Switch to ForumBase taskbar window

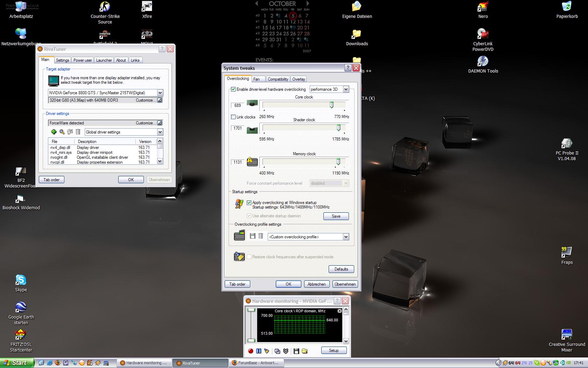click(256, 363)
